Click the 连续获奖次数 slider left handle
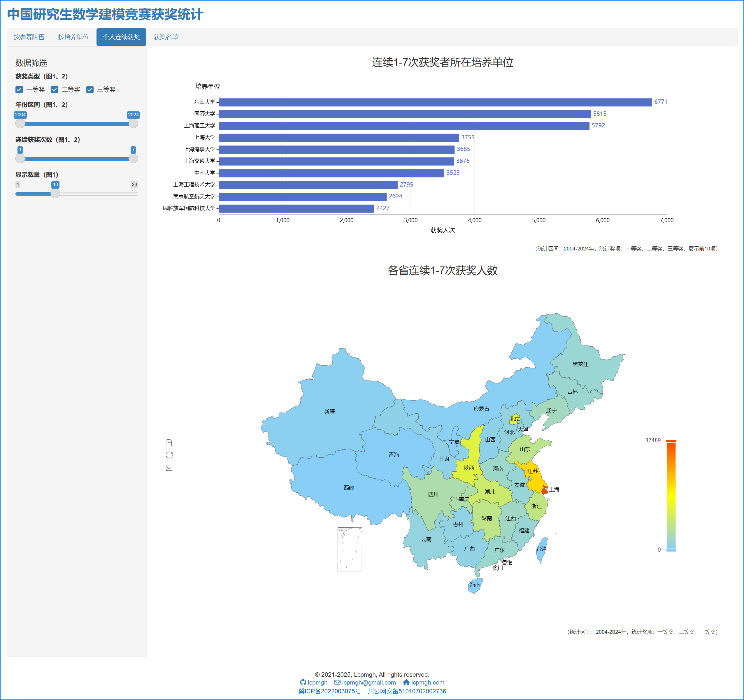The height and width of the screenshot is (700, 744). (20, 159)
